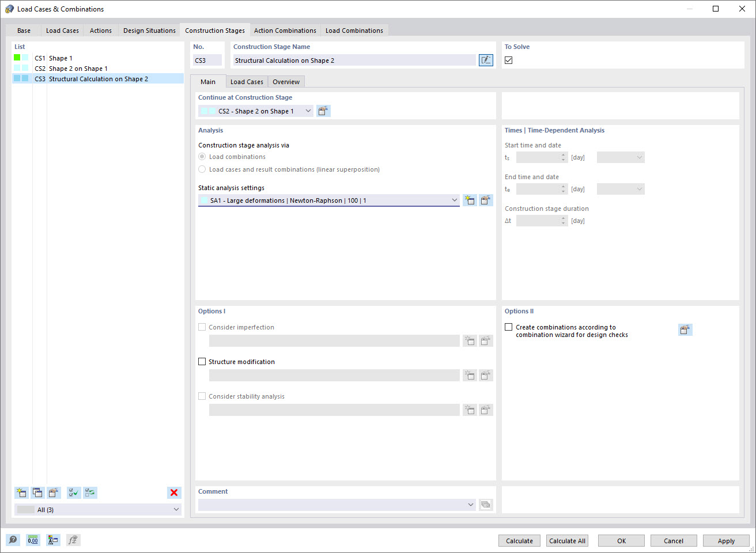The height and width of the screenshot is (553, 756).
Task: Open formula fx icon at bottom
Action: tap(73, 540)
